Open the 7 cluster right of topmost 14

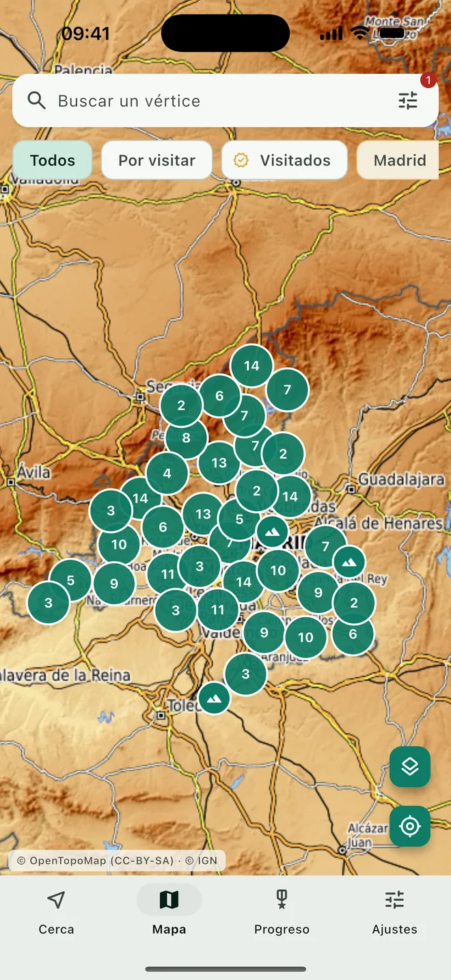288,390
